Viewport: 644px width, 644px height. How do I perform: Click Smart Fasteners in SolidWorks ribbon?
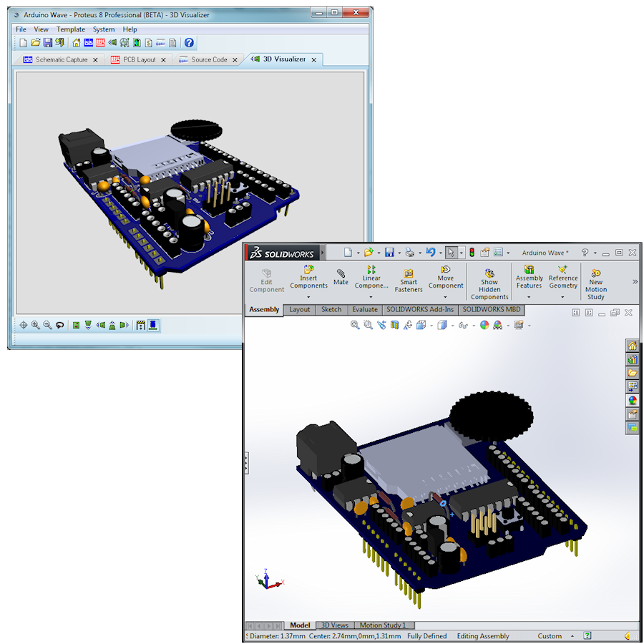(409, 281)
